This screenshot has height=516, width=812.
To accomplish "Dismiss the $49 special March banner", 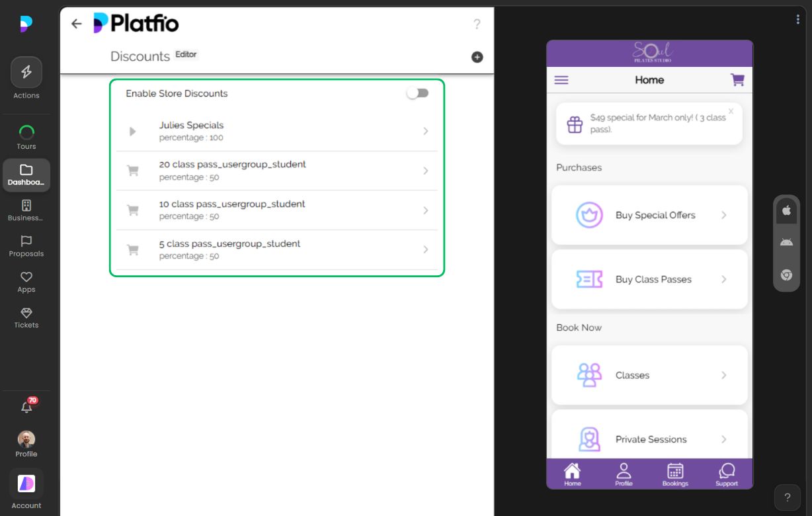I will click(x=731, y=111).
